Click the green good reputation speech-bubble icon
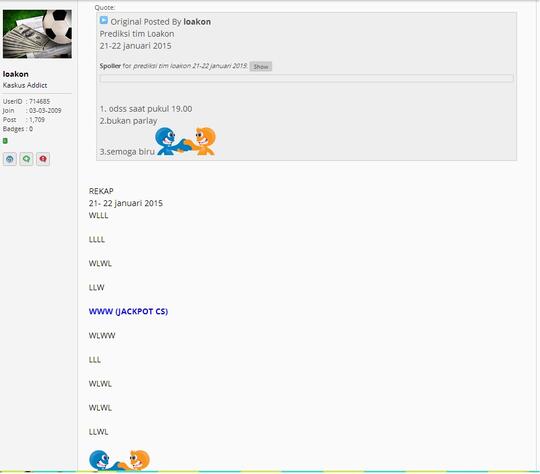This screenshot has width=540, height=474. [26, 159]
